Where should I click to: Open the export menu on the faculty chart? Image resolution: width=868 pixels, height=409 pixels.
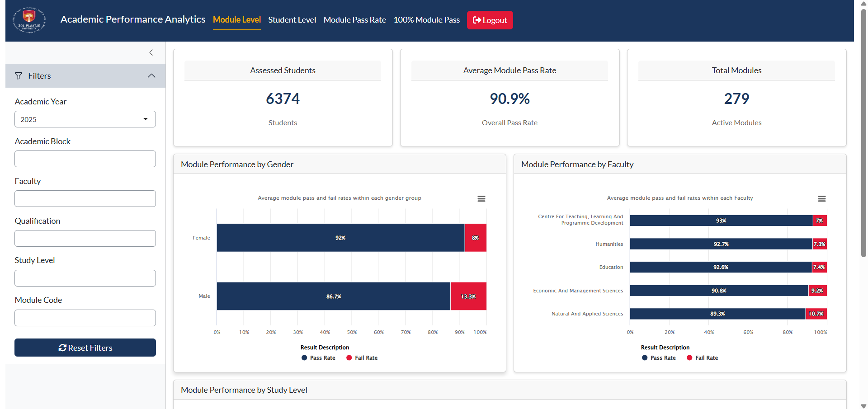pos(821,198)
